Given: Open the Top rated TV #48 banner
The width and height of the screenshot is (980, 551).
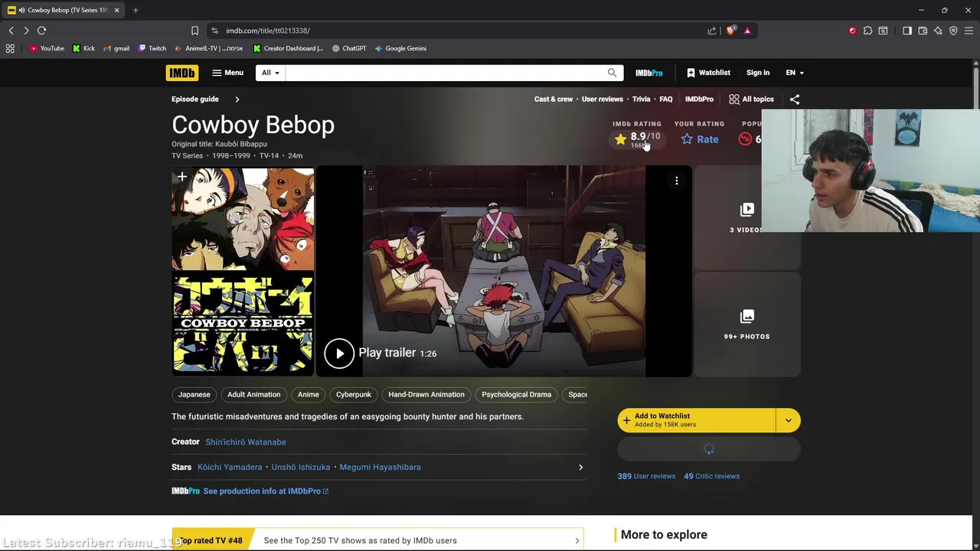Looking at the screenshot, I should (x=378, y=540).
